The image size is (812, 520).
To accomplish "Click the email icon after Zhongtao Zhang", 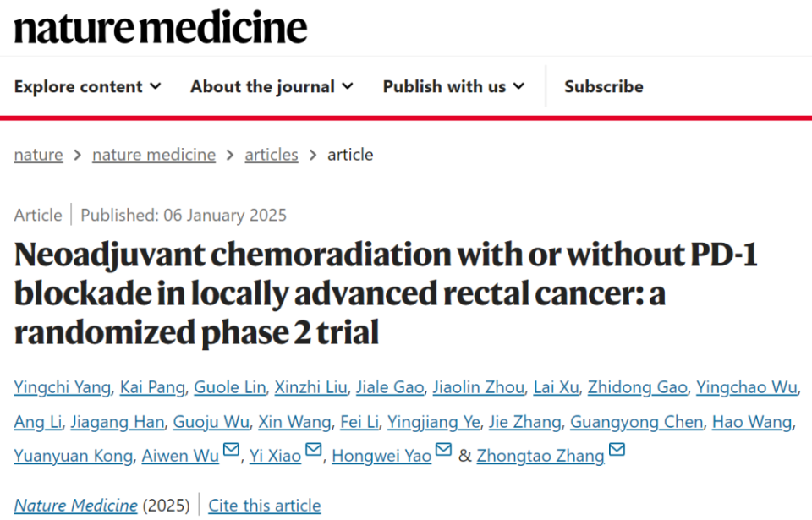I will [617, 451].
